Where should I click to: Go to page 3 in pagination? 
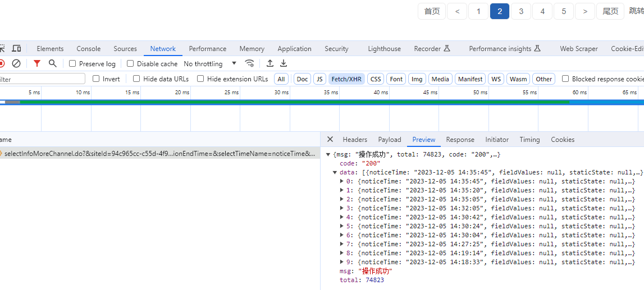521,11
